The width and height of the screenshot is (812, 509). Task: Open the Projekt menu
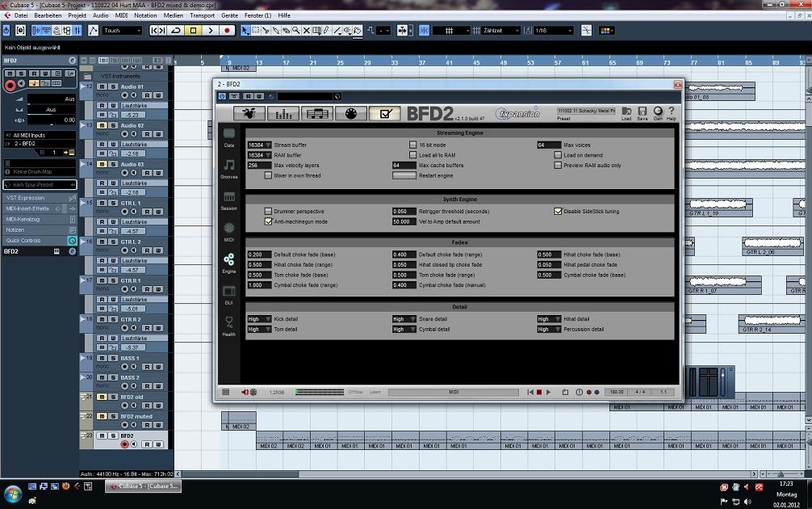(x=77, y=15)
